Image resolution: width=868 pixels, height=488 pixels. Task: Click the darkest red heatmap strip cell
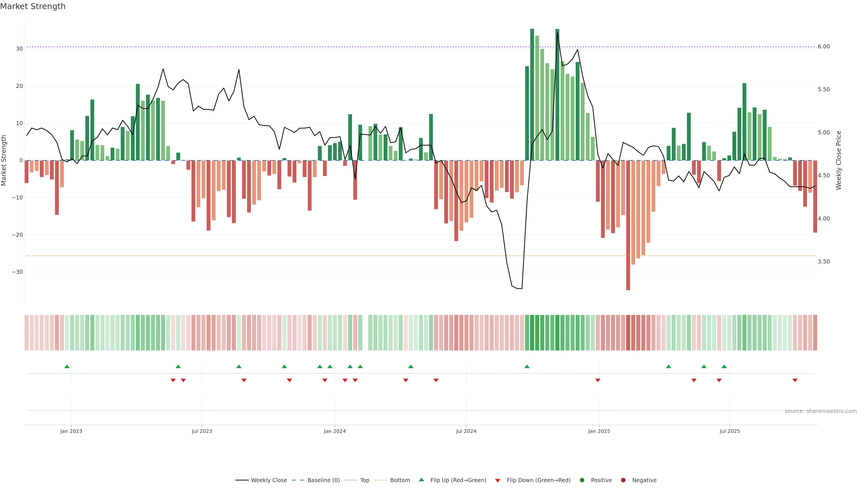coord(628,333)
